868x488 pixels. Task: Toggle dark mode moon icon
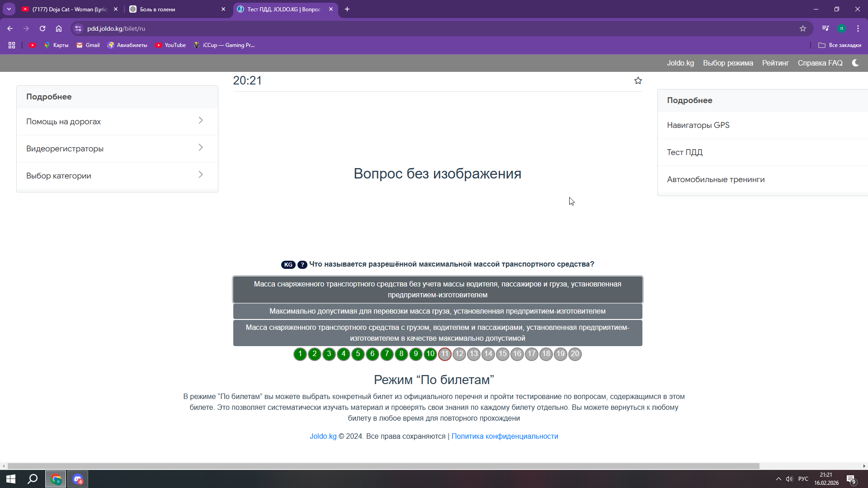pos(855,63)
